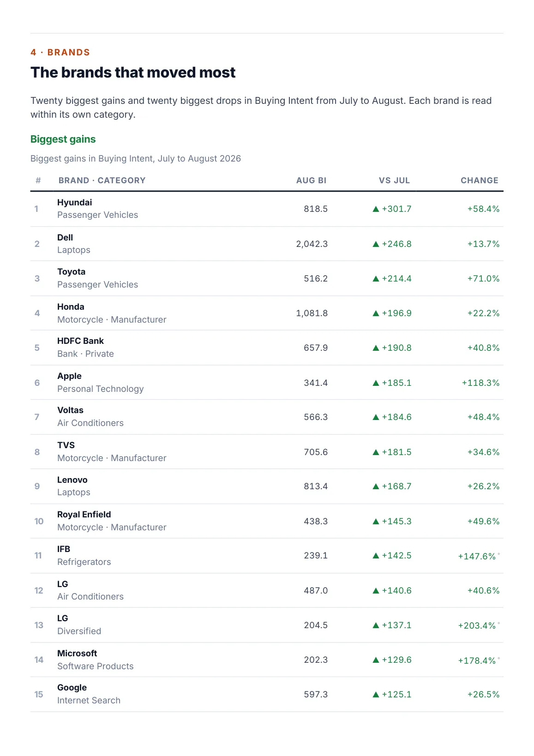Click the up arrow beside +142.5
Viewport: 534px width, 756px height.
coord(376,556)
